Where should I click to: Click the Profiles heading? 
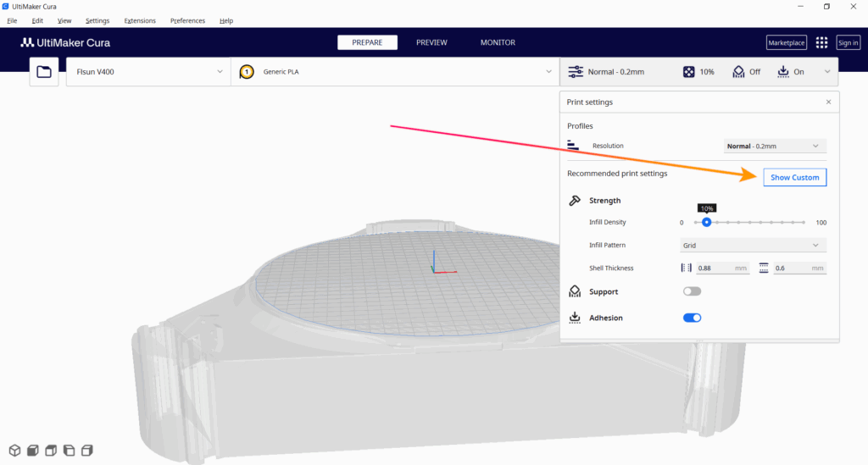[580, 125]
